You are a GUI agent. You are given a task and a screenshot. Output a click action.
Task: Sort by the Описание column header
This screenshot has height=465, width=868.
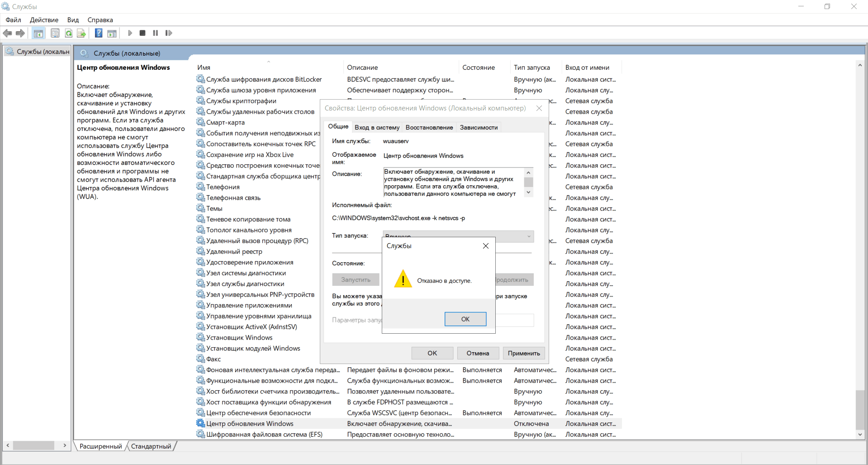coord(401,67)
